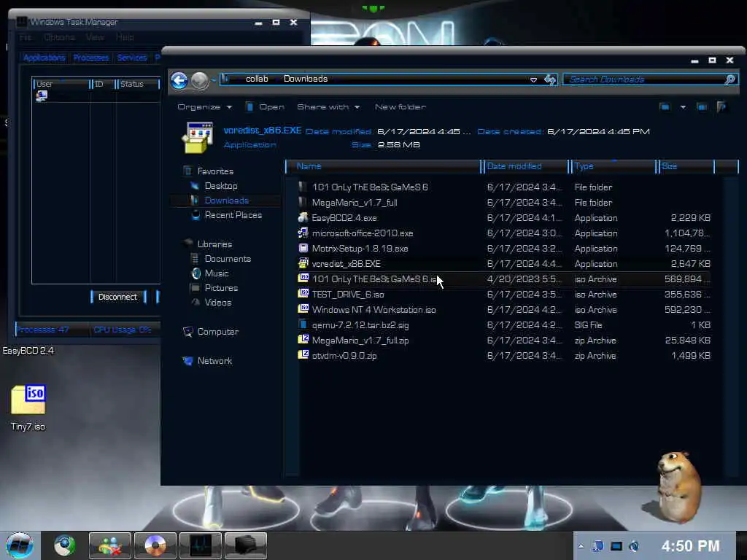
Task: Switch to Applications tab in Task Manager
Action: [44, 58]
